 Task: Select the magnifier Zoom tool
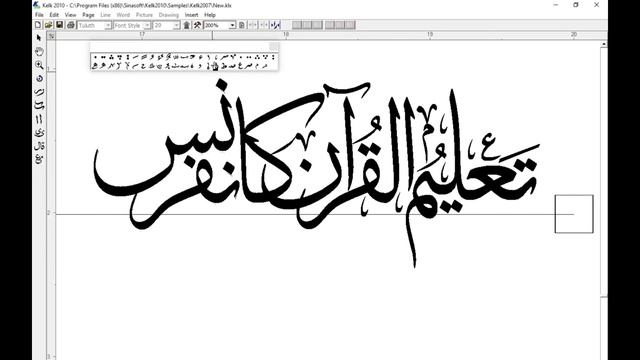39,65
